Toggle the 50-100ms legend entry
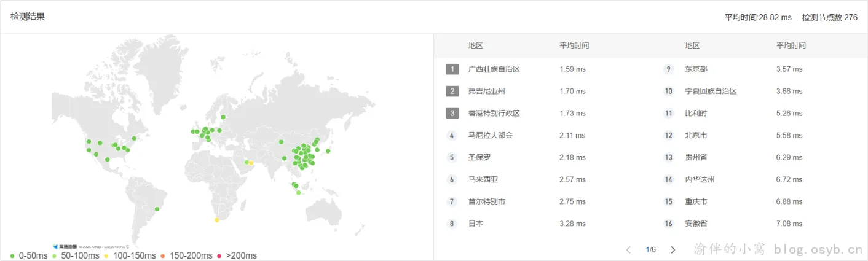This screenshot has width=868, height=261. (76, 255)
